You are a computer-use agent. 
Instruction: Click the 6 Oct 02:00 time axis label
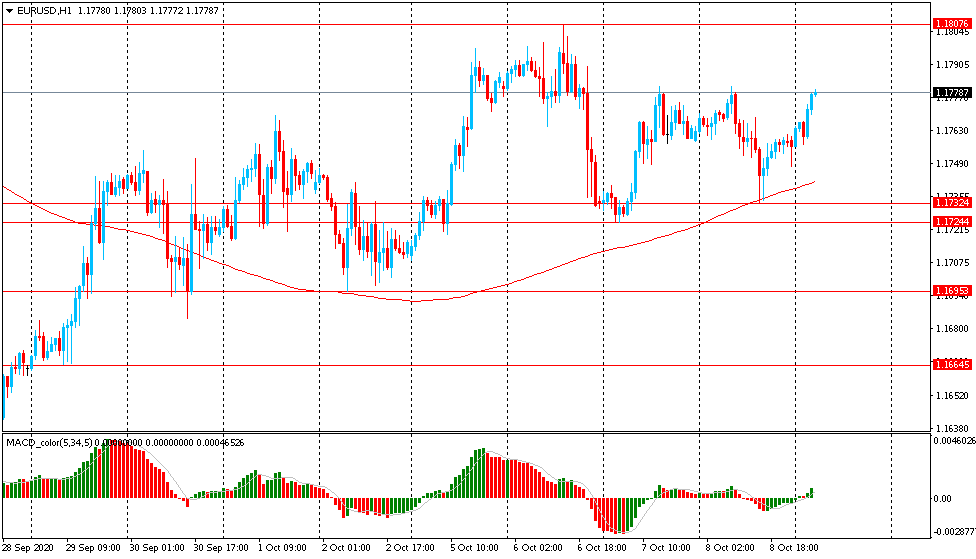(x=538, y=548)
